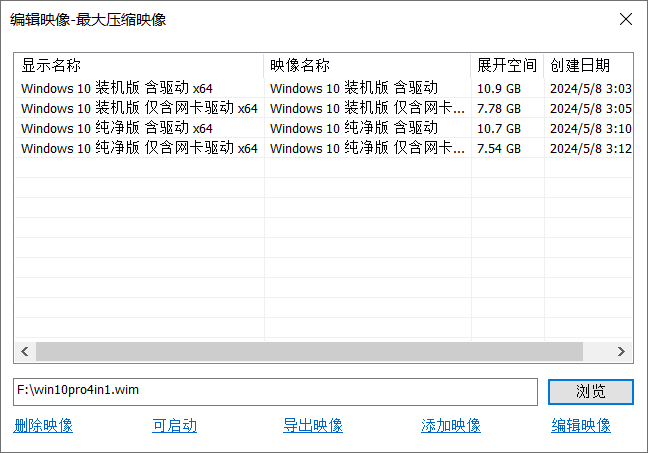Sort by the 映像名称 column header
Screen dimensions: 648x453
click(x=367, y=65)
